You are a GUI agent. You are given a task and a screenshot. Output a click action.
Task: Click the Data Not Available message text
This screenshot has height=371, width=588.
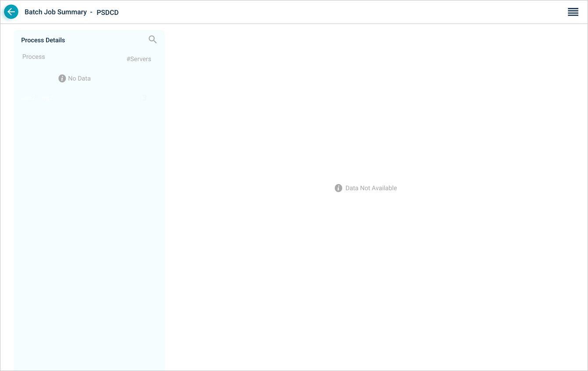click(x=371, y=188)
